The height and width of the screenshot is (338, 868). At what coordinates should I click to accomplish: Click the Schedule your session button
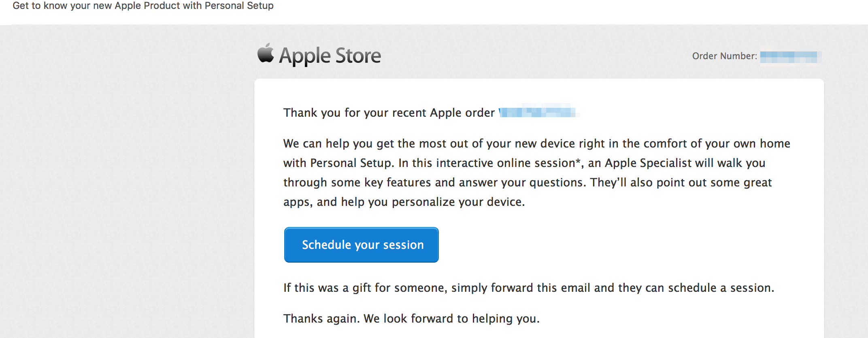[x=362, y=245]
